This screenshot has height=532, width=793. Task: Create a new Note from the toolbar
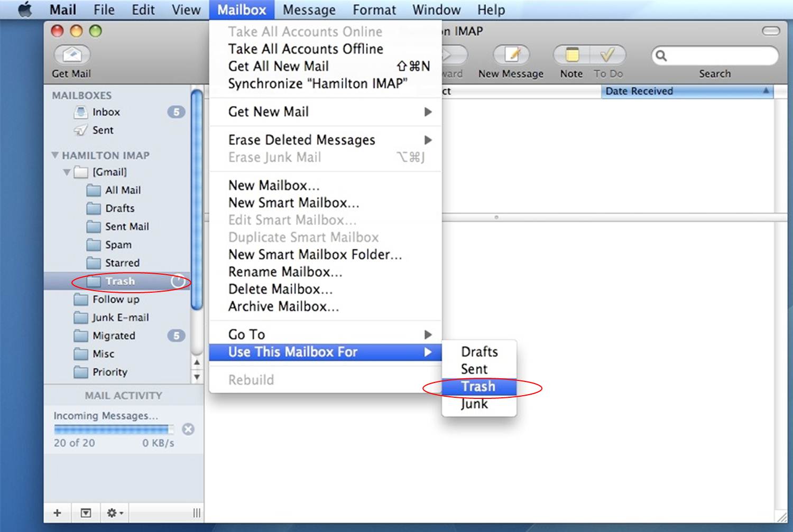(x=571, y=54)
